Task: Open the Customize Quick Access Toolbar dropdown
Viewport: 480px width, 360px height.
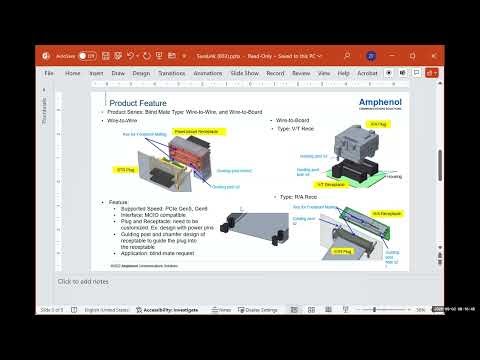Action: coord(184,56)
